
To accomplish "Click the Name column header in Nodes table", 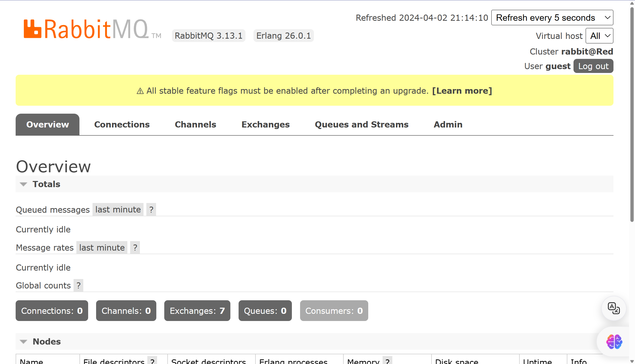I will tap(32, 361).
